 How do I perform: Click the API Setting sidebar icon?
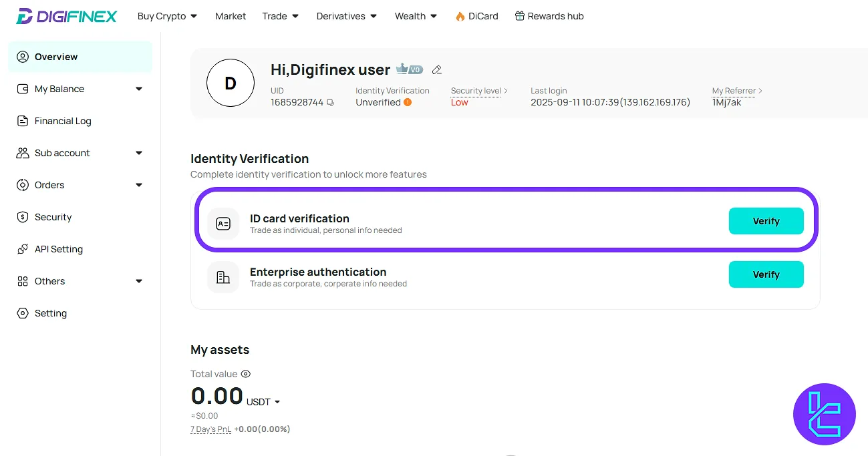[x=22, y=249]
